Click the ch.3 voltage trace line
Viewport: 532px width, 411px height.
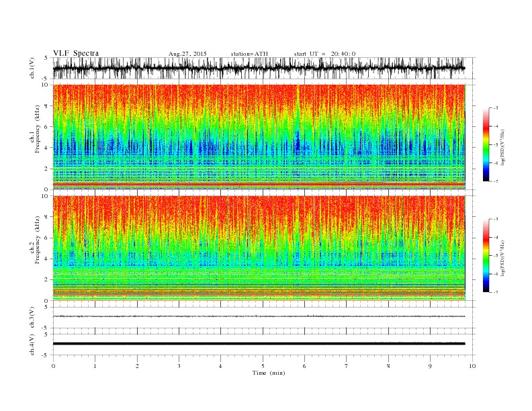[x=259, y=316]
